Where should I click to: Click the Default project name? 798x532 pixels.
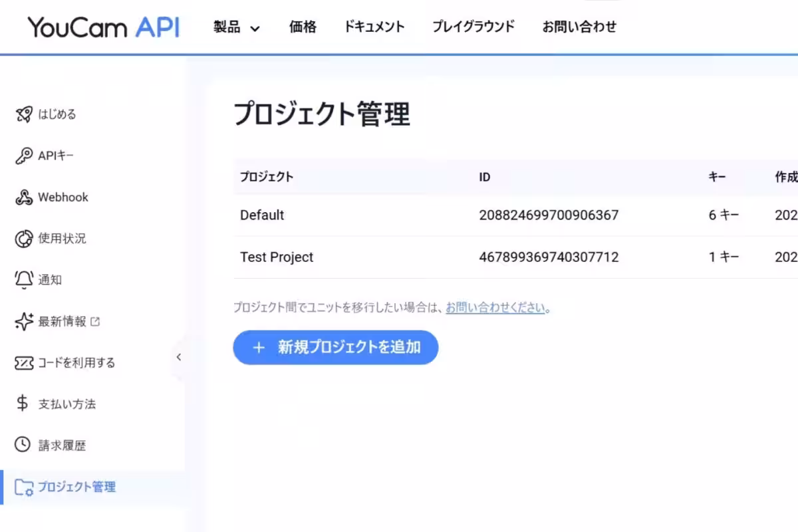(x=262, y=215)
